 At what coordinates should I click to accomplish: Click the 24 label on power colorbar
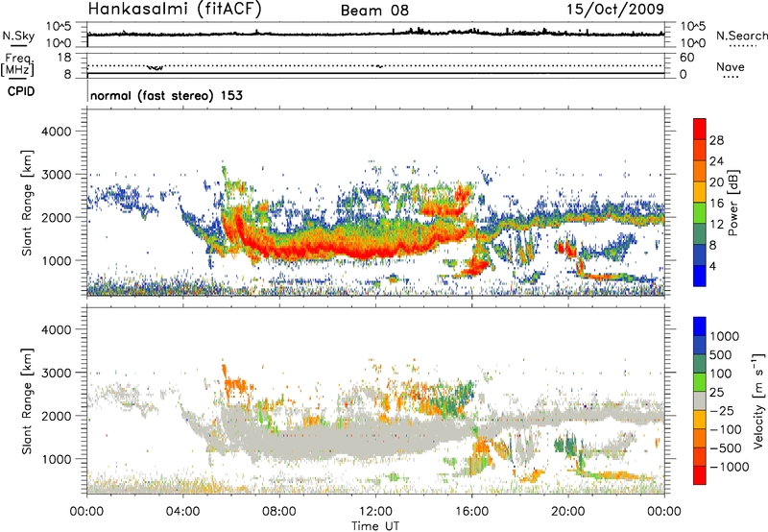pyautogui.click(x=716, y=161)
